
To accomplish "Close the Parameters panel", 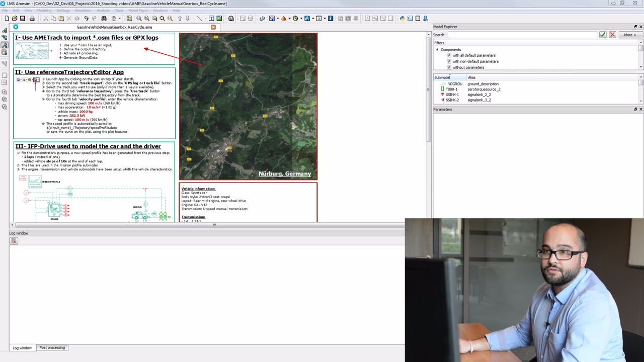I will (640, 109).
